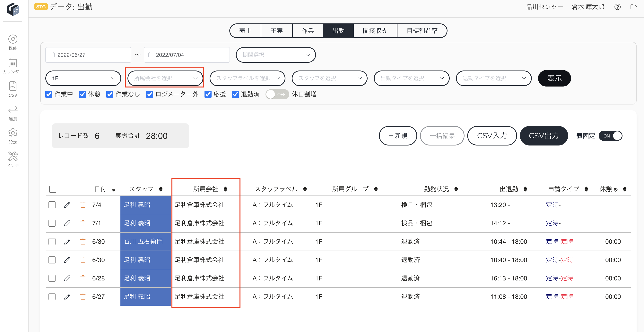Expand the 期間選択 dropdown
644x332 pixels.
point(275,55)
